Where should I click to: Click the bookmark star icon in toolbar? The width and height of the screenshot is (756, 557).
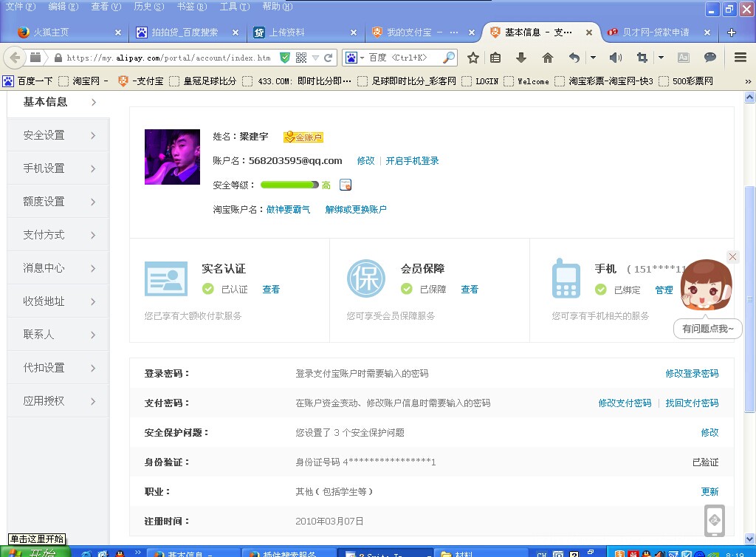tap(473, 58)
